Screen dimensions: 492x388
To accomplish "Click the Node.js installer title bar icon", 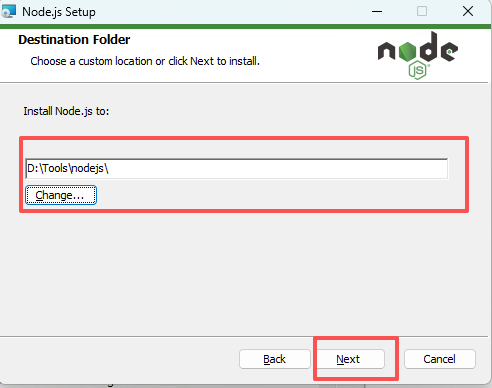I will [8, 12].
